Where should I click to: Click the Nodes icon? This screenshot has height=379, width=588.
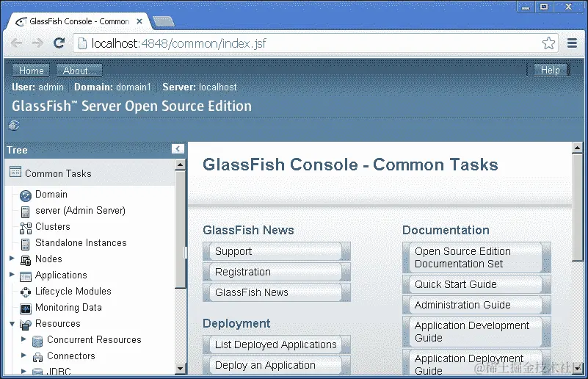(26, 260)
